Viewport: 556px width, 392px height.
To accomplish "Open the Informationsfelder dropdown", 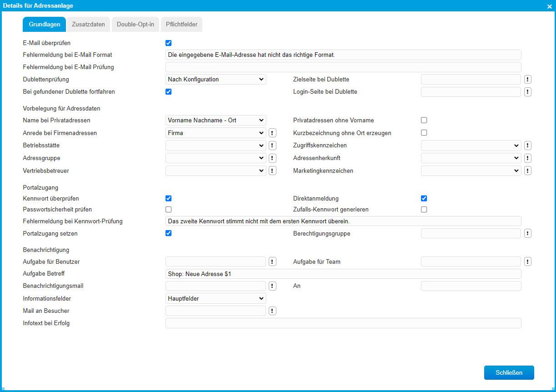I will pos(215,299).
